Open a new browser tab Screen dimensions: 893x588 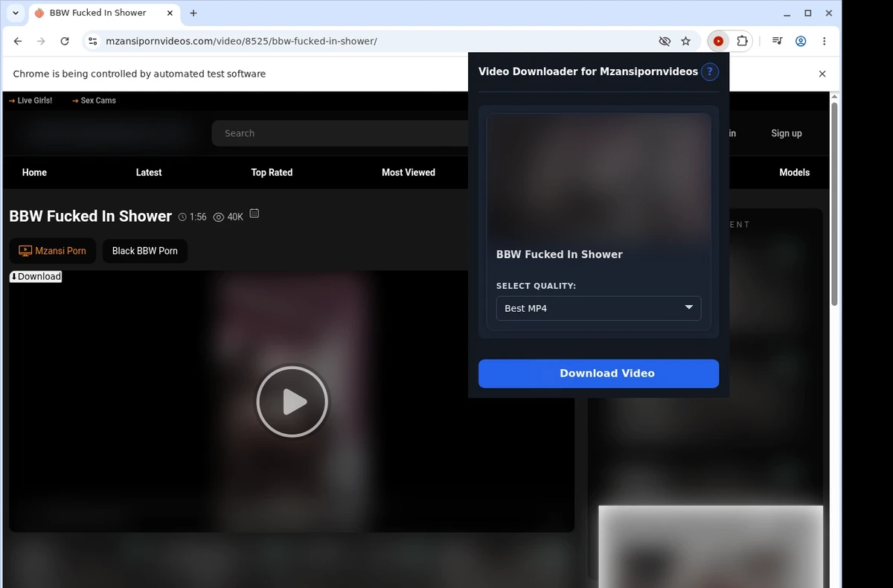click(x=193, y=13)
